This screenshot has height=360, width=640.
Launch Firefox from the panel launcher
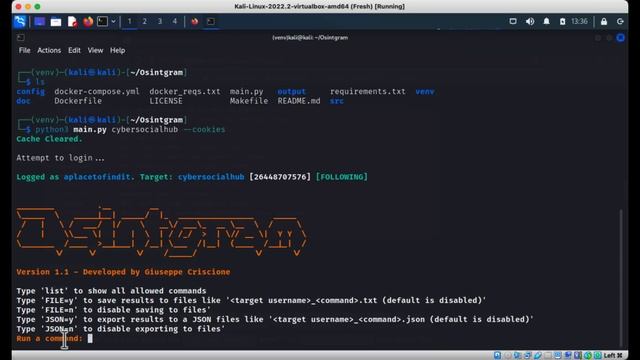[88, 21]
